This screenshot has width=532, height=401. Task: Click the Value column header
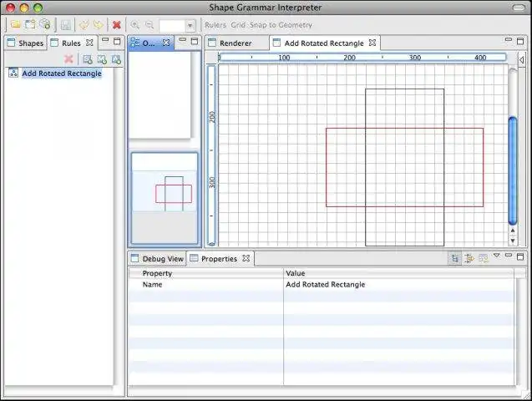(398, 273)
